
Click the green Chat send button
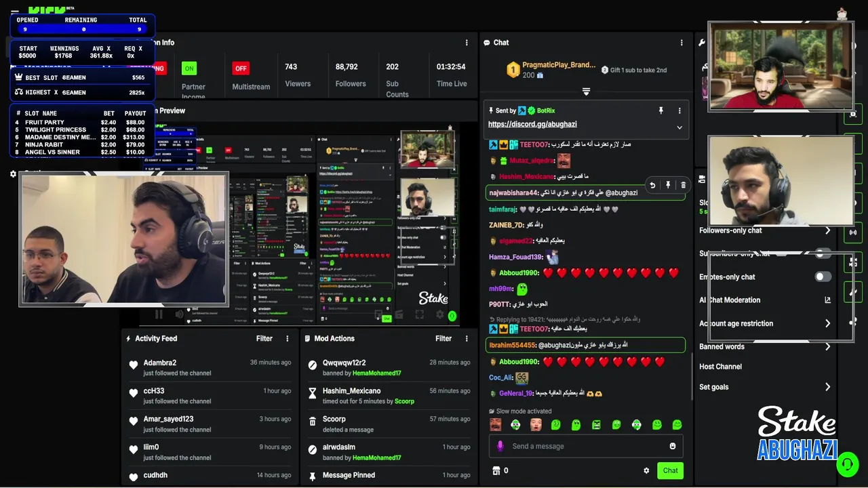point(670,470)
